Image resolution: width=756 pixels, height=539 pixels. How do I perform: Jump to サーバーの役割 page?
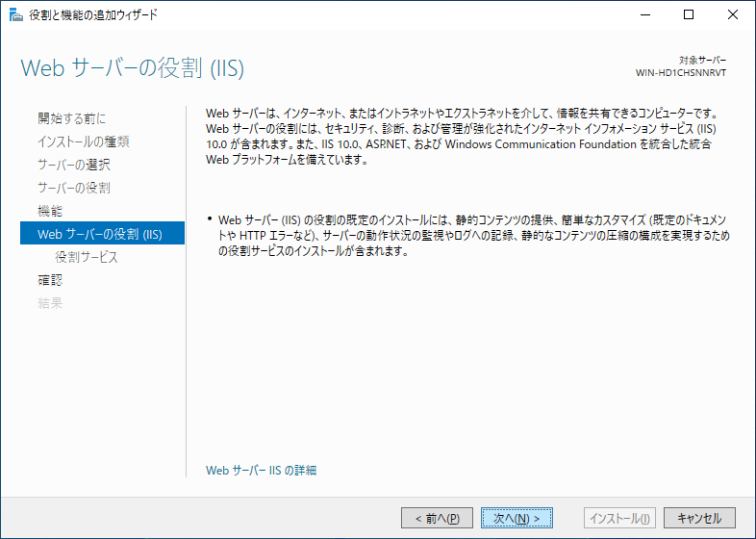pos(74,188)
